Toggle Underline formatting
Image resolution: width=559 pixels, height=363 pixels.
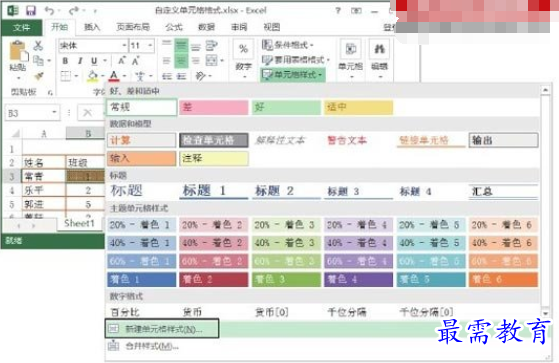pyautogui.click(x=94, y=61)
